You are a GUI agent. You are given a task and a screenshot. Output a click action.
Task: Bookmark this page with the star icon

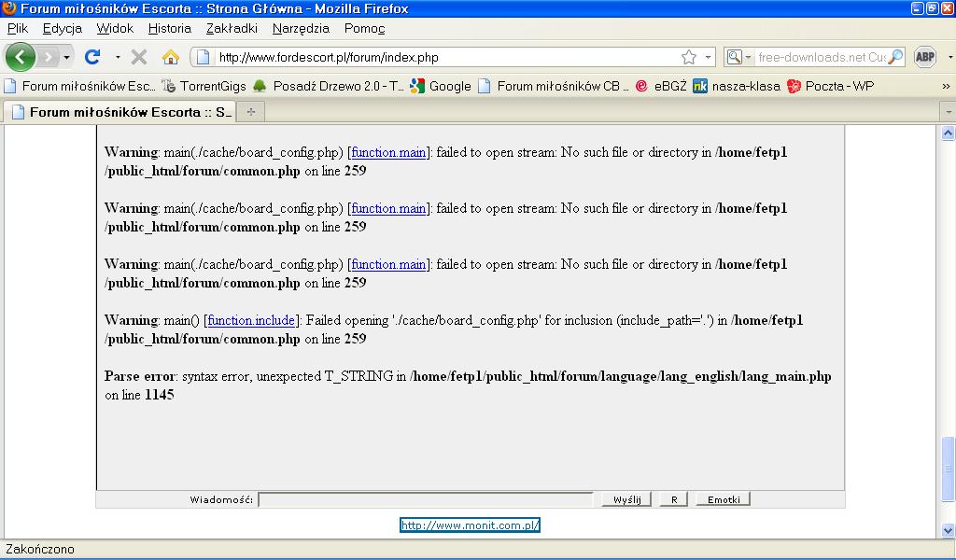pos(689,57)
